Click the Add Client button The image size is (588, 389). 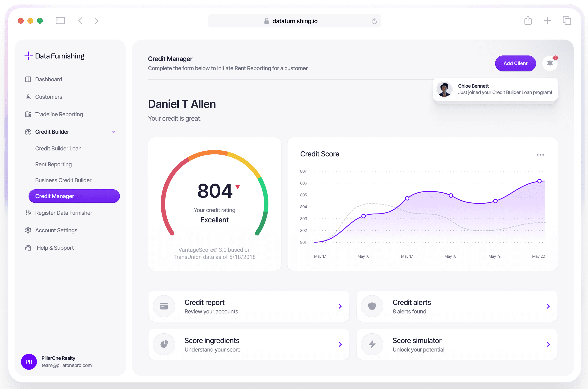pos(515,63)
